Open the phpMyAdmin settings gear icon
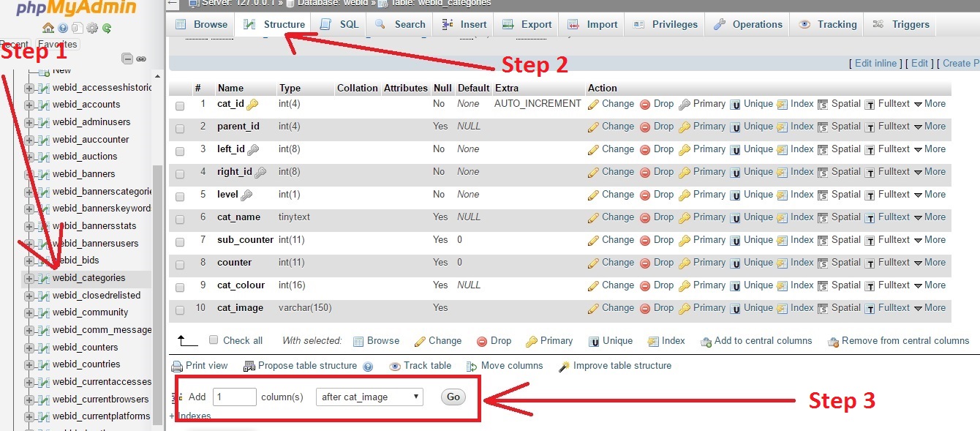Viewport: 980px width, 431px height. [91, 28]
